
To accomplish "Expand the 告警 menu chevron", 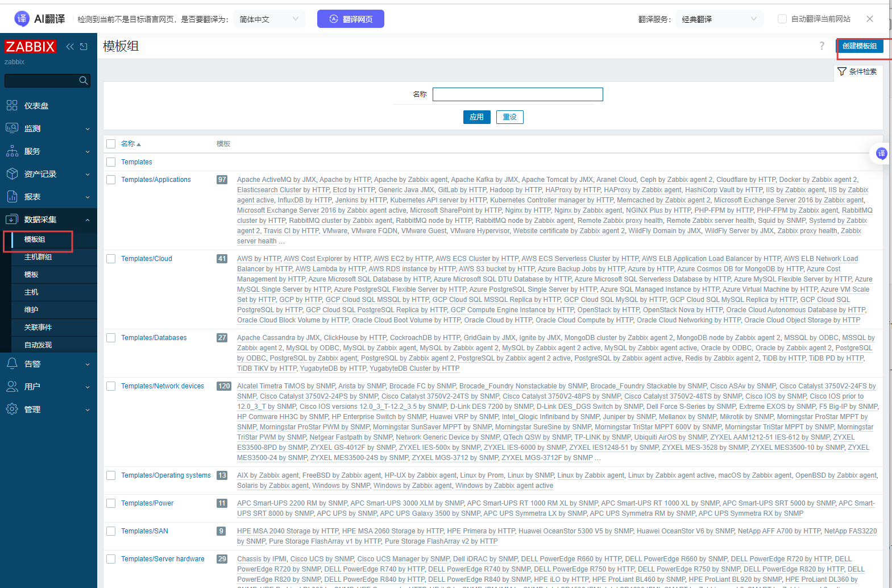I will click(88, 365).
